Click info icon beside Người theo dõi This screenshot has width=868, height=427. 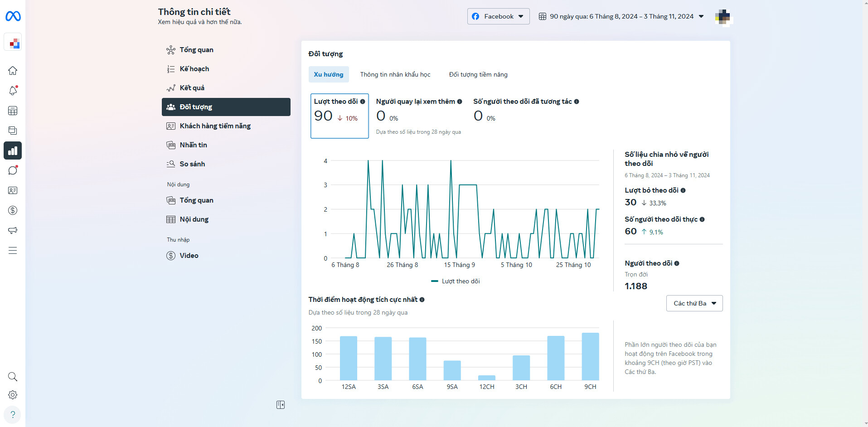[677, 263]
